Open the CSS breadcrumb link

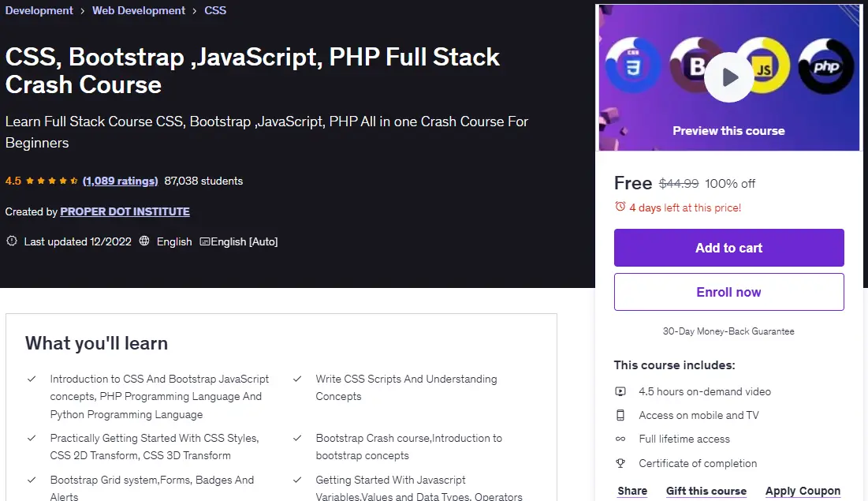tap(214, 10)
